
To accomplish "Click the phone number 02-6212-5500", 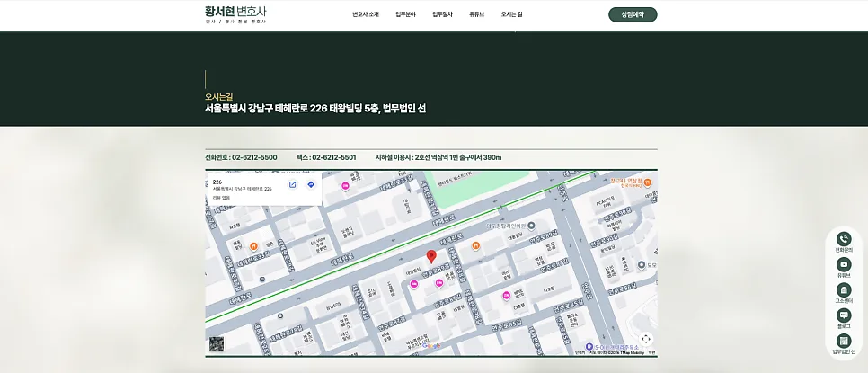I will pyautogui.click(x=254, y=157).
